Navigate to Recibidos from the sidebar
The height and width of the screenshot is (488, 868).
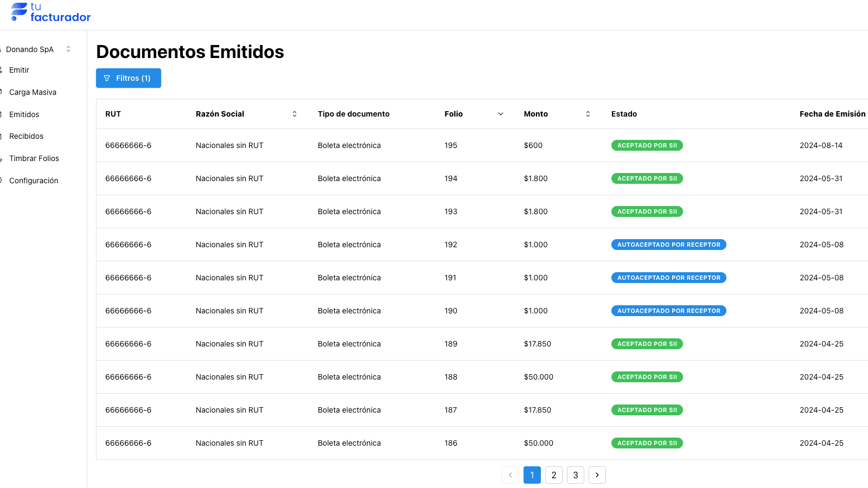click(x=26, y=136)
